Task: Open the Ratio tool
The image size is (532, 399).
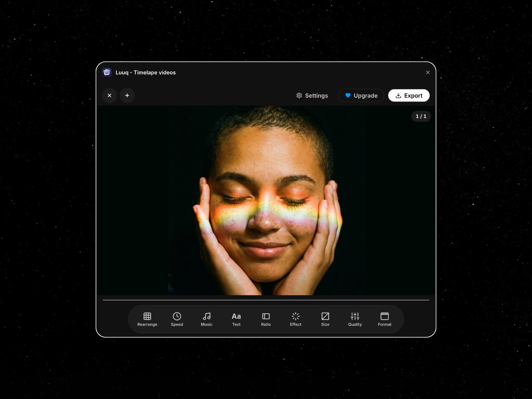Action: [x=266, y=319]
